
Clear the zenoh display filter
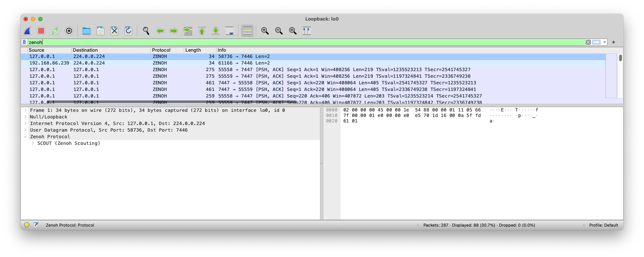point(588,42)
